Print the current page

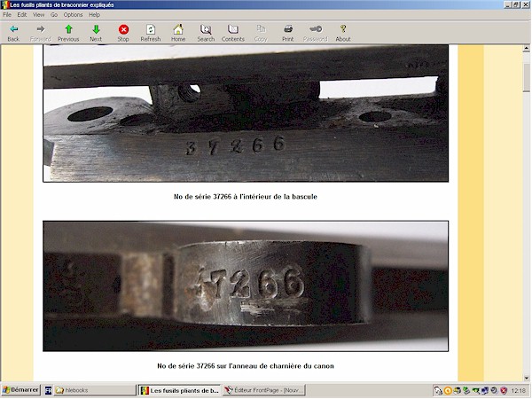pos(287,33)
